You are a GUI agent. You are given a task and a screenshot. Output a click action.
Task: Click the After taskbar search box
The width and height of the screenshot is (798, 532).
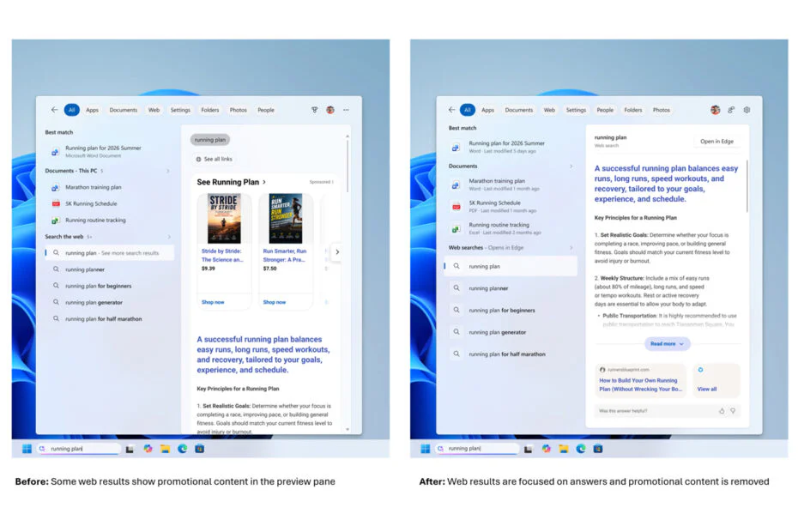(477, 449)
